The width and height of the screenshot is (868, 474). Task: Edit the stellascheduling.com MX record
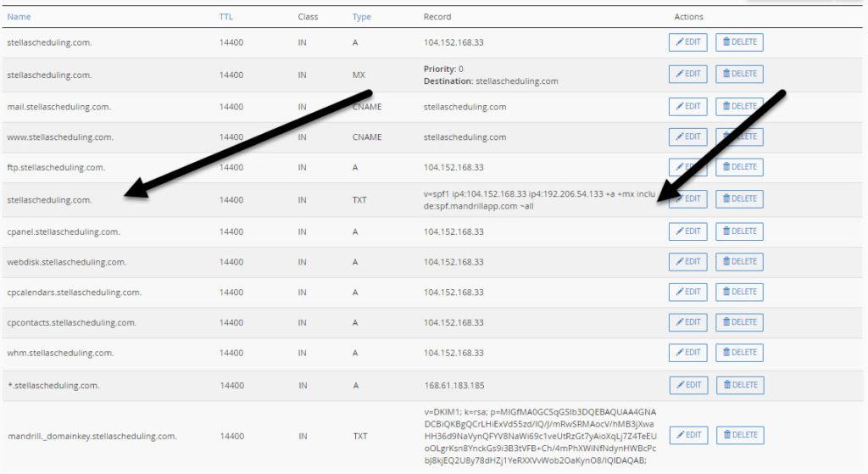click(688, 74)
